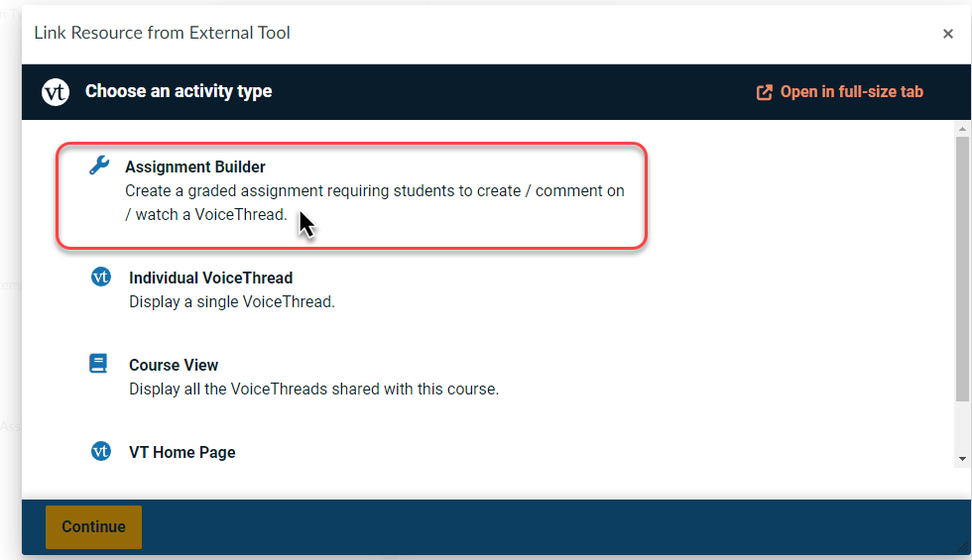Click 'Display all the VoiceThreads shared' description
This screenshot has width=972, height=560.
pyautogui.click(x=313, y=389)
